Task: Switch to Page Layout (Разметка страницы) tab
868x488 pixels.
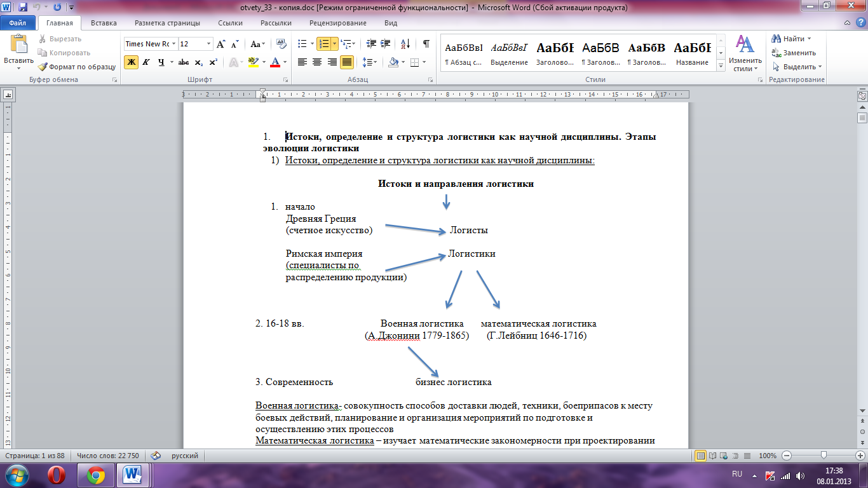Action: (x=167, y=23)
